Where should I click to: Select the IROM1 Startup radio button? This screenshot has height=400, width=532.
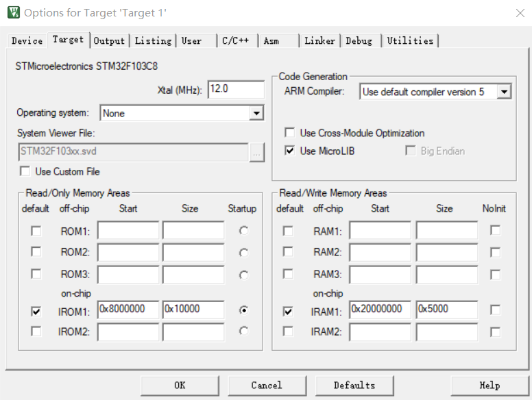point(243,310)
